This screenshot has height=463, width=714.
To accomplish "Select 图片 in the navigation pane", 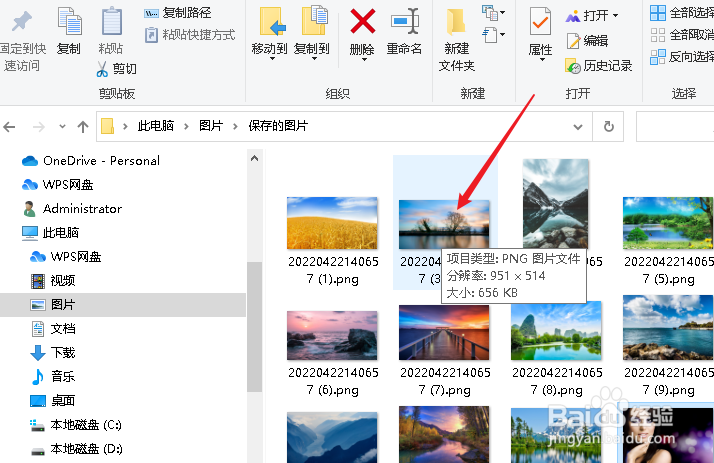I will [x=123, y=305].
